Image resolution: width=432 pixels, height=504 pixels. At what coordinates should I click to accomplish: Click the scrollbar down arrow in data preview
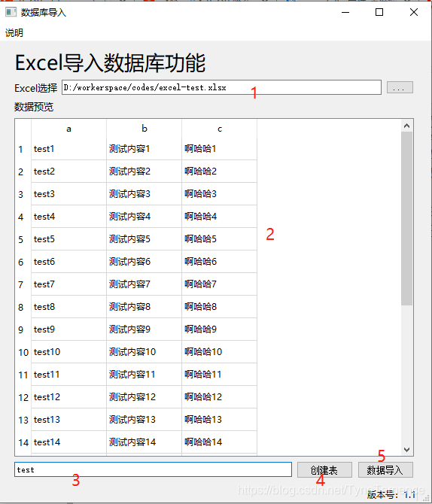point(406,449)
